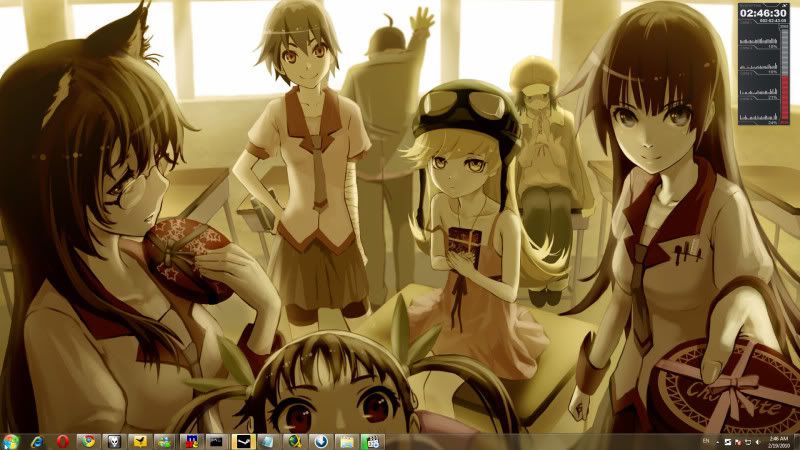800x450 pixels.
Task: Launch Internet Explorer from the taskbar
Action: coord(37,442)
